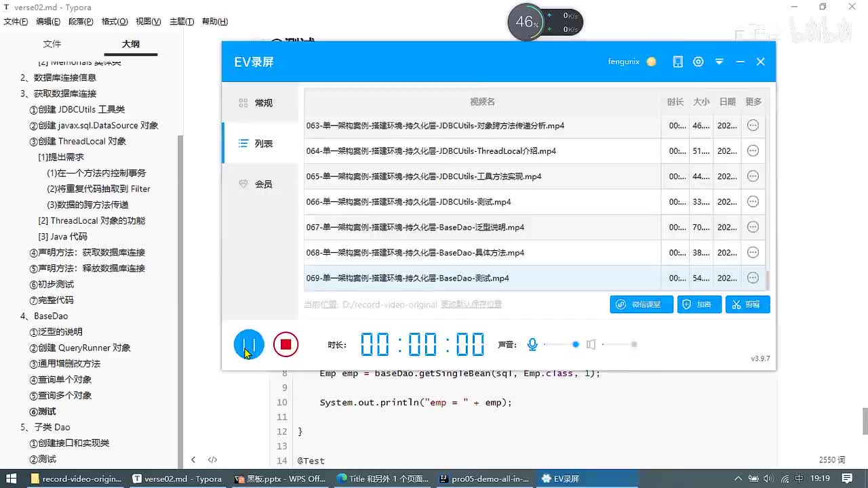Switch to the 列表 tab in EV录屏
868x488 pixels.
pyautogui.click(x=260, y=144)
